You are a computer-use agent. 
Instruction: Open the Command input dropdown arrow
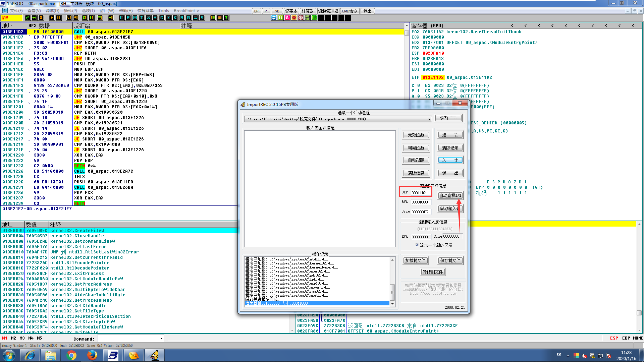pyautogui.click(x=161, y=339)
